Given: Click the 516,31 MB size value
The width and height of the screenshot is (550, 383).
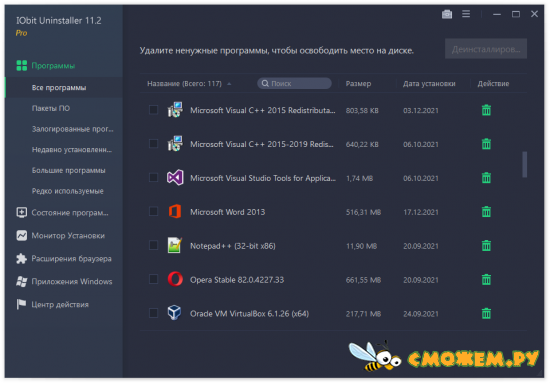Looking at the screenshot, I should point(363,212).
